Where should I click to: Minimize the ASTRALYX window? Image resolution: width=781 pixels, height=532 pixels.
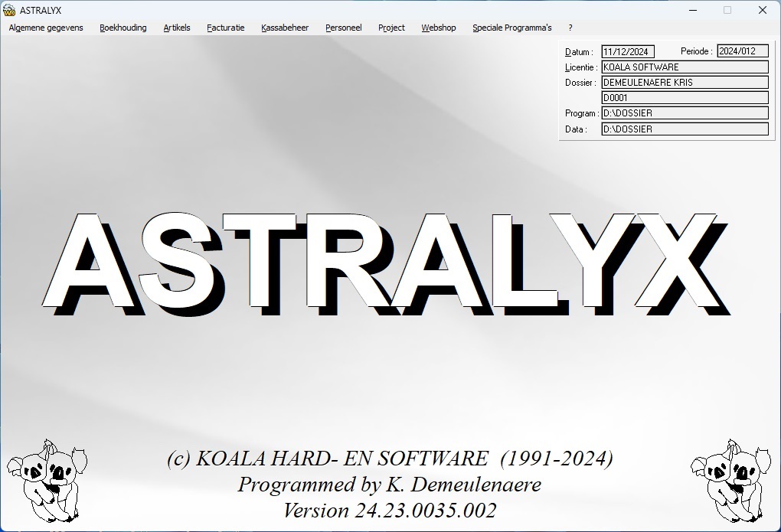[x=693, y=10]
